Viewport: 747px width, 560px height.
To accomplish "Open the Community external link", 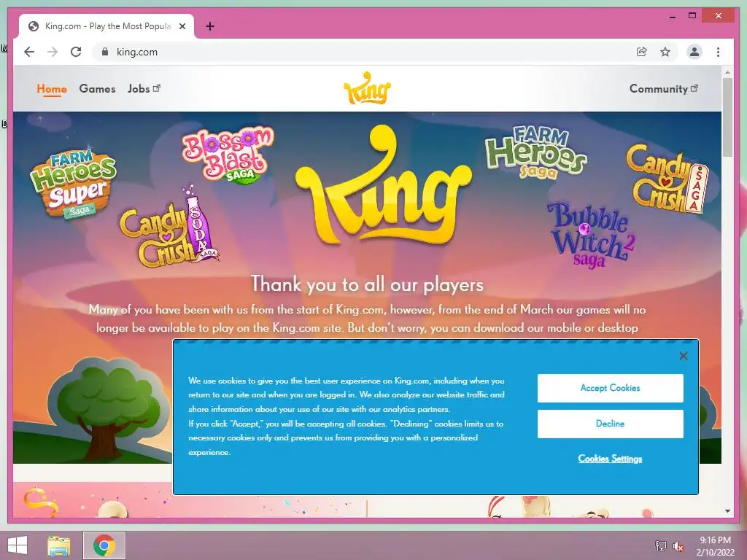I will [x=664, y=88].
